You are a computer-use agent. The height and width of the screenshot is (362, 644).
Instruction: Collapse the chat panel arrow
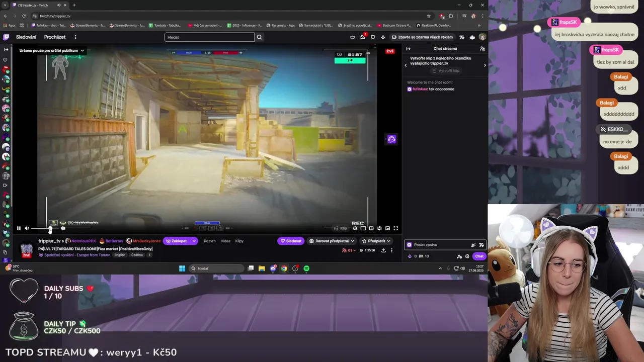[x=408, y=49]
